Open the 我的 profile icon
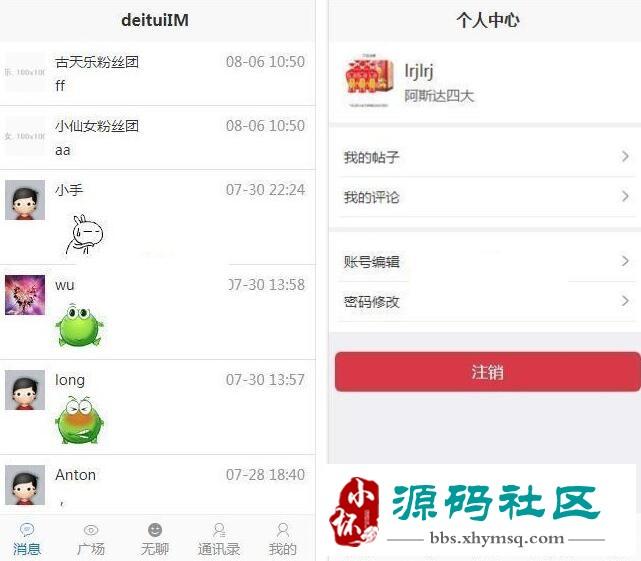Viewport: 641px width, 561px height. pos(283,530)
